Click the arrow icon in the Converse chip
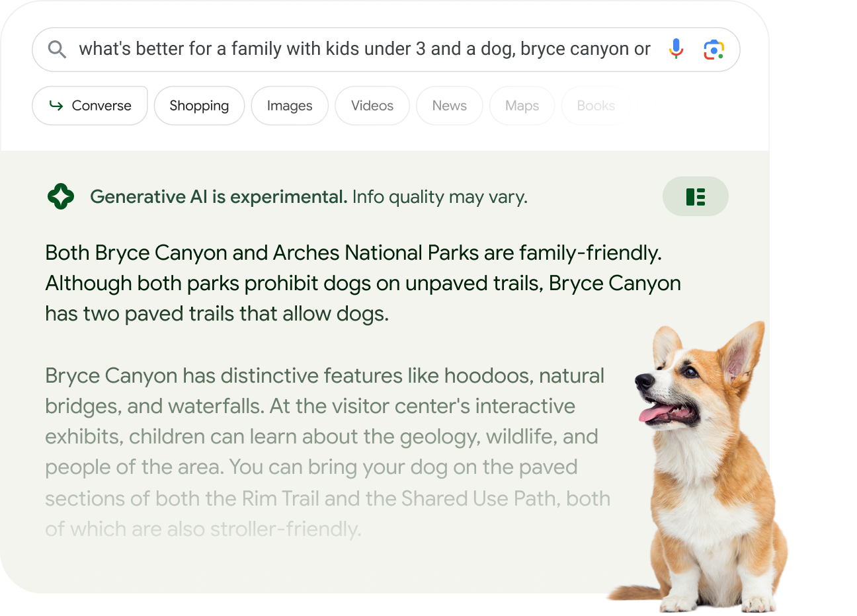This screenshot has width=857, height=616. click(x=57, y=106)
